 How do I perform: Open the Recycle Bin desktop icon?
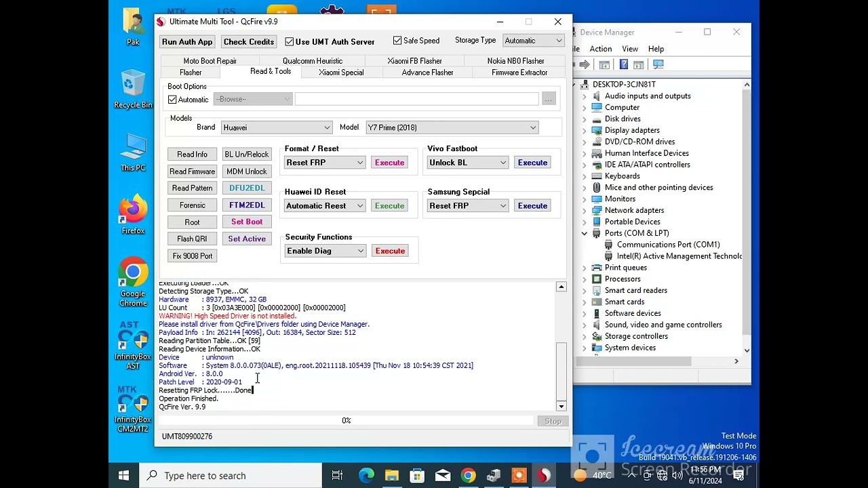(133, 85)
